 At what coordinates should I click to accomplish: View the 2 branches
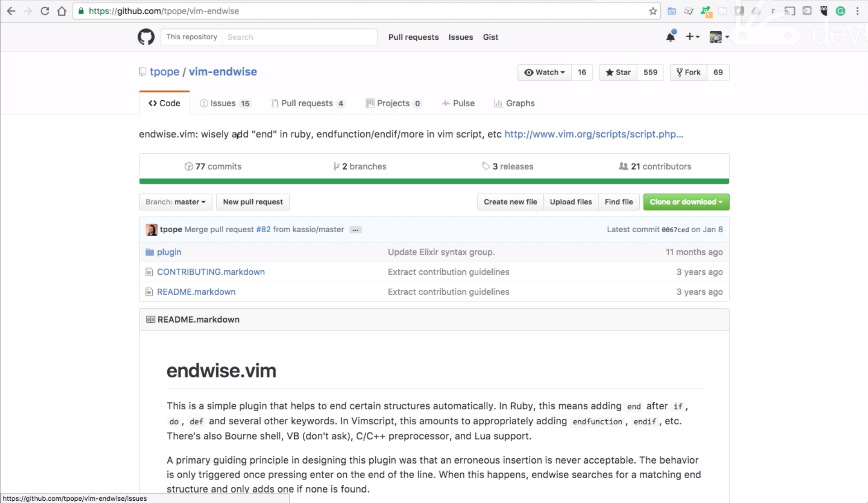pos(360,166)
